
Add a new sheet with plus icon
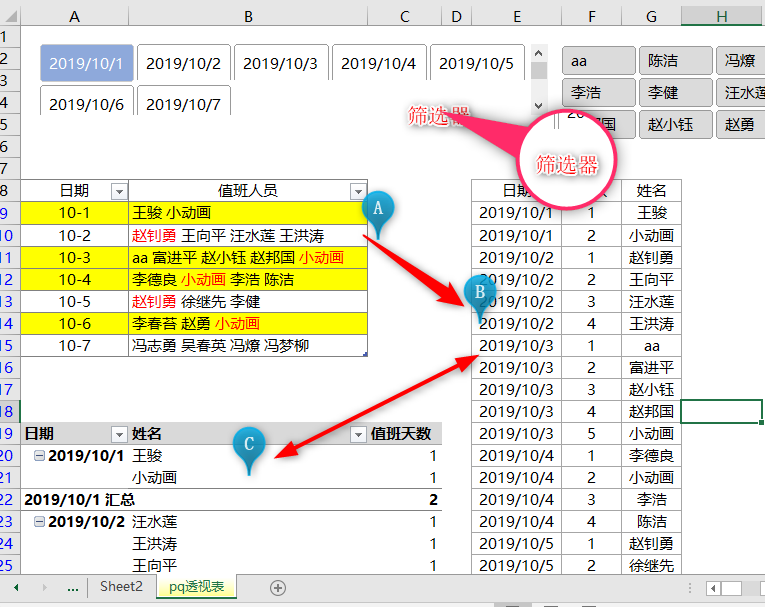pos(278,587)
